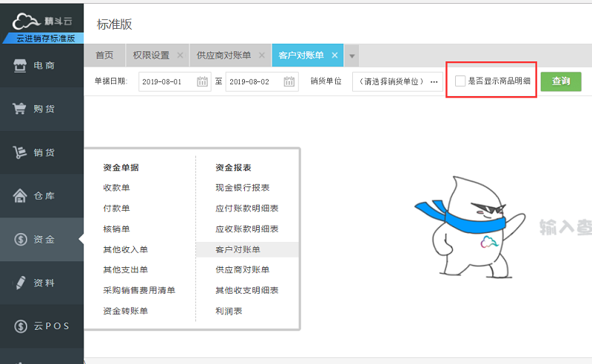Select 现金银行报表 in 资金报表 list
Screen dimensions: 592x364
(x=242, y=188)
